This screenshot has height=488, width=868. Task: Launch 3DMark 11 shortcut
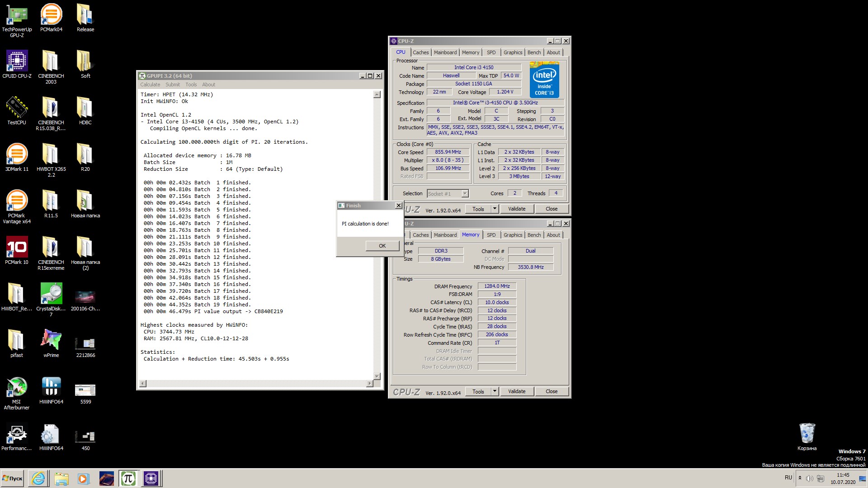pos(17,157)
